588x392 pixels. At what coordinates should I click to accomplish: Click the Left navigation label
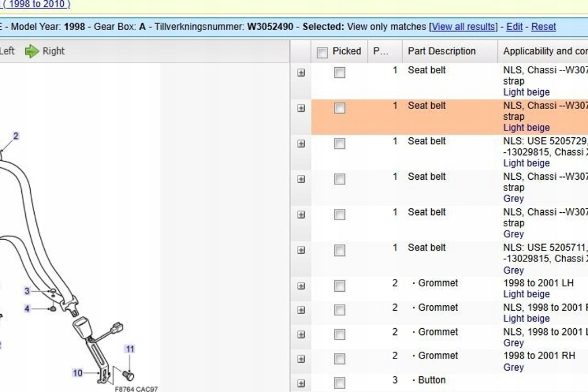tap(7, 51)
